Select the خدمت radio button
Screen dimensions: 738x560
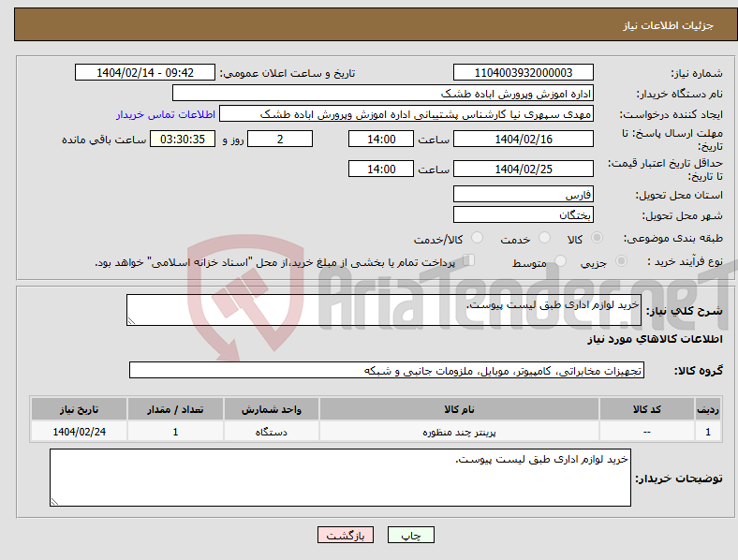[x=544, y=238]
